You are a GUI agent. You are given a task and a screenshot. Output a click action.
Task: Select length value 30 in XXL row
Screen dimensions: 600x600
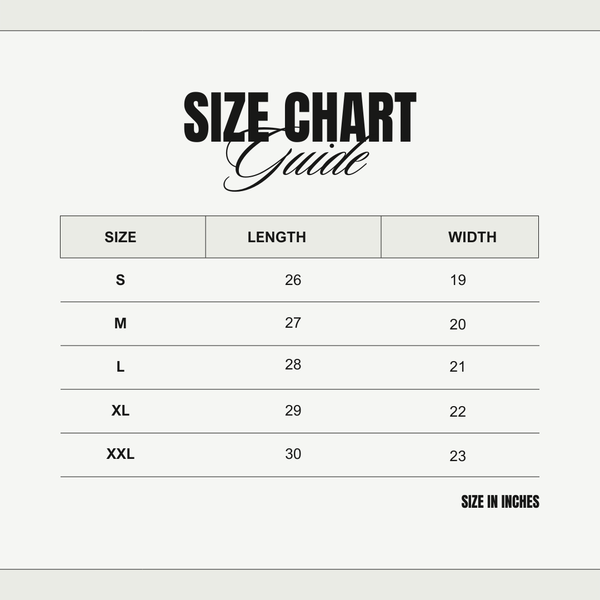coord(293,454)
